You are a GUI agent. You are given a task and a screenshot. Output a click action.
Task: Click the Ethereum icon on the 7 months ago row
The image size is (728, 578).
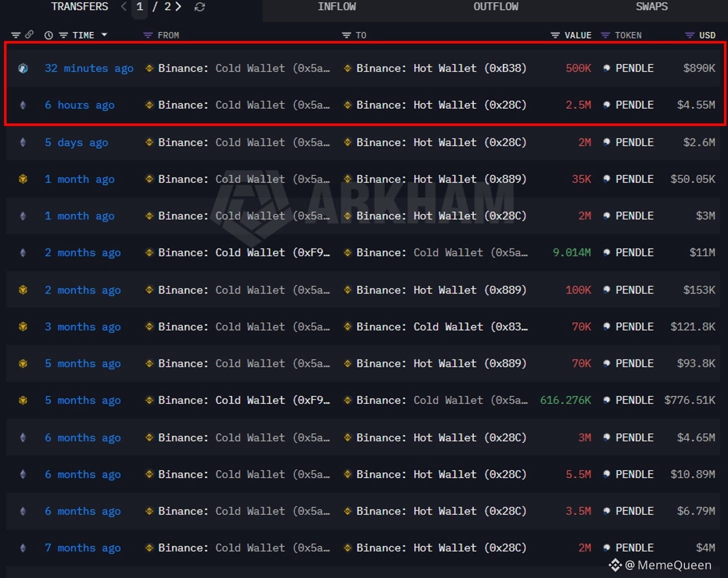coord(23,548)
